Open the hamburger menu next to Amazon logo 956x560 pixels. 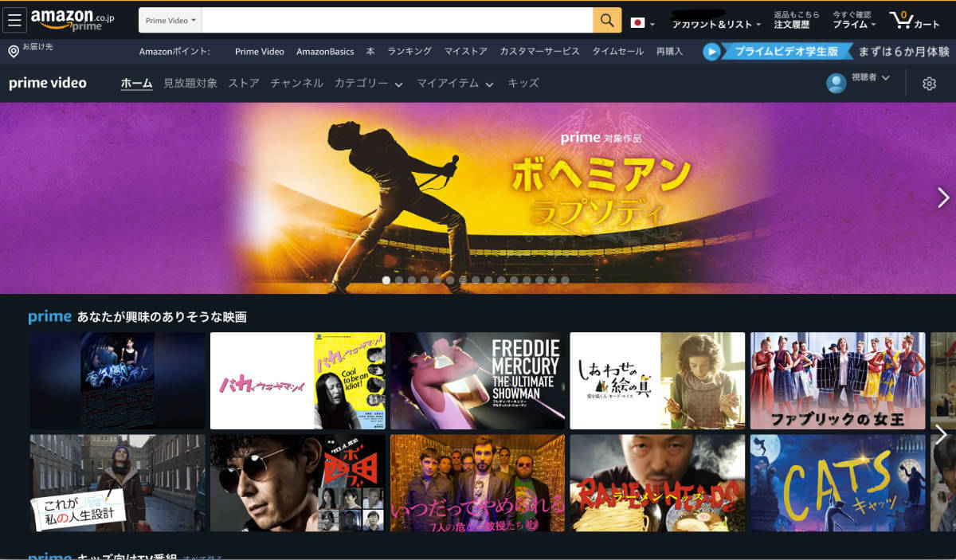(x=14, y=19)
